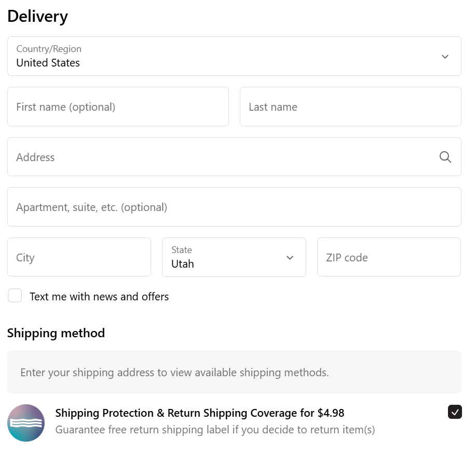Focus the Last name field
Viewport: 476px width, 450px height.
pyautogui.click(x=350, y=107)
